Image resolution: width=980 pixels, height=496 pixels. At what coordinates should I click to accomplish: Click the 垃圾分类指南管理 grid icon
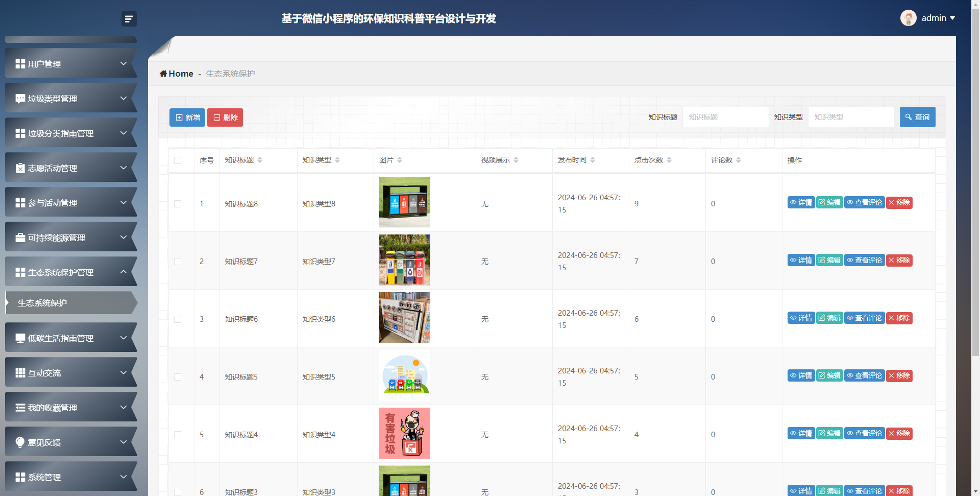(x=20, y=133)
